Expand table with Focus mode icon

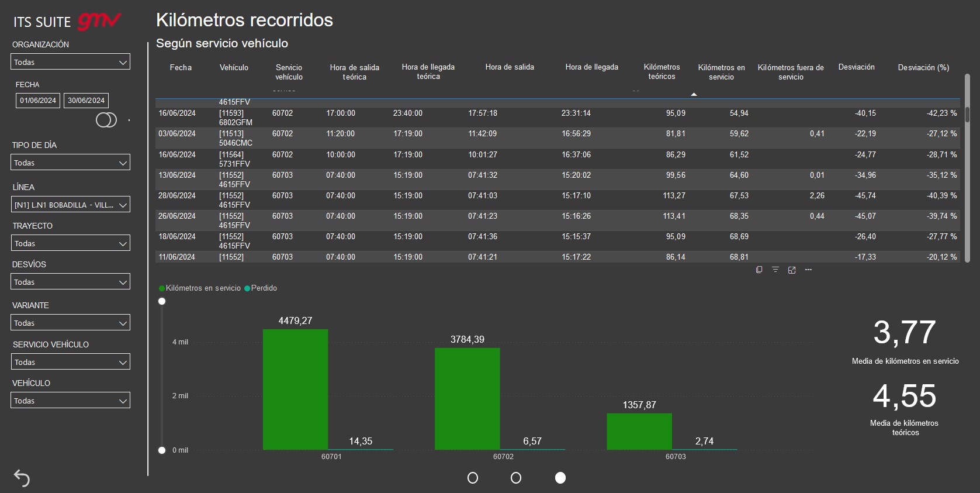(x=792, y=270)
